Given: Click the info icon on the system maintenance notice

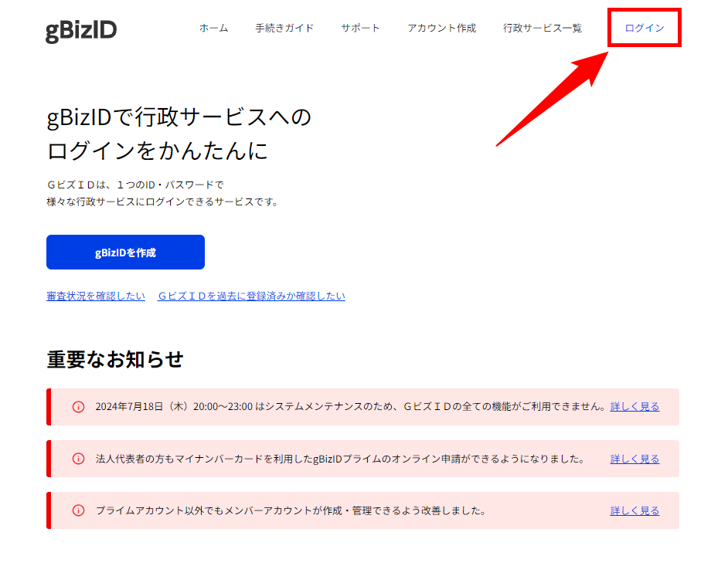Looking at the screenshot, I should click(x=78, y=407).
